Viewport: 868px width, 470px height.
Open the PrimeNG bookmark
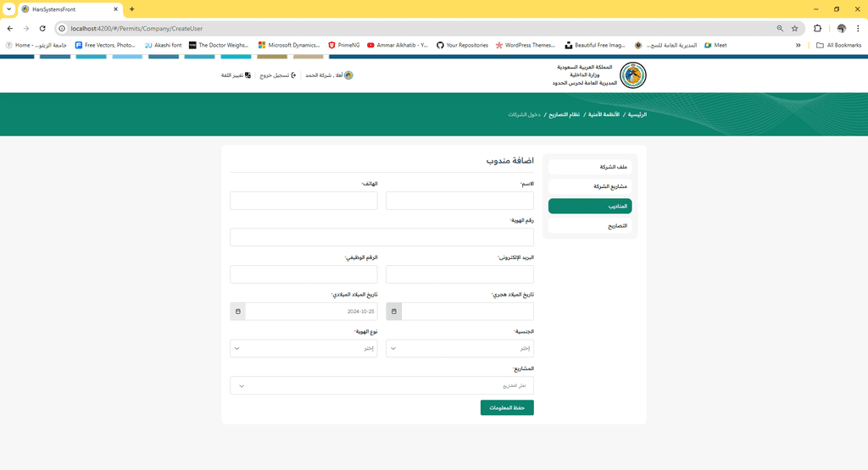pos(344,46)
